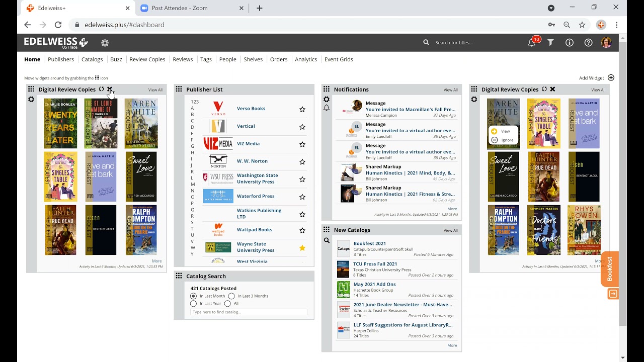Image resolution: width=644 pixels, height=362 pixels.
Task: Select All catalogs radio button
Action: 227,304
